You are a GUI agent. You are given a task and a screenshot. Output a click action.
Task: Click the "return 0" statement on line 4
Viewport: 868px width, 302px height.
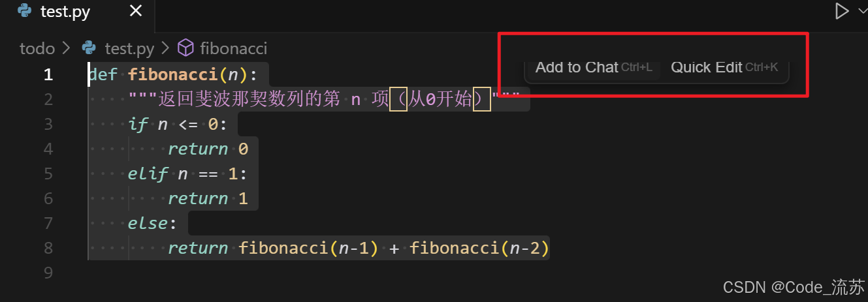coord(208,149)
